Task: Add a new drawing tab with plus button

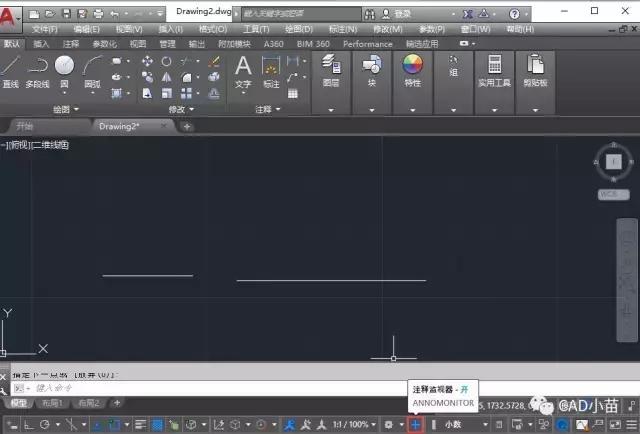Action: (187, 127)
